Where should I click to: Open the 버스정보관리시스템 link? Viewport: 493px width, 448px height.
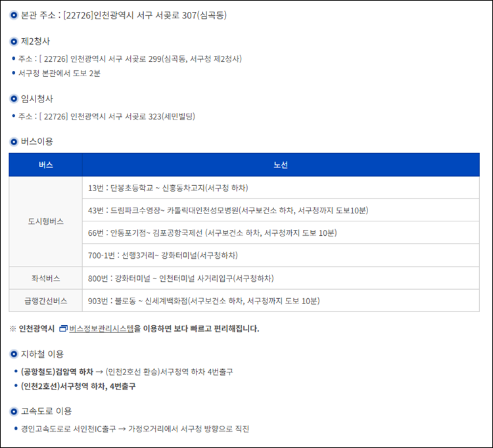tap(101, 328)
